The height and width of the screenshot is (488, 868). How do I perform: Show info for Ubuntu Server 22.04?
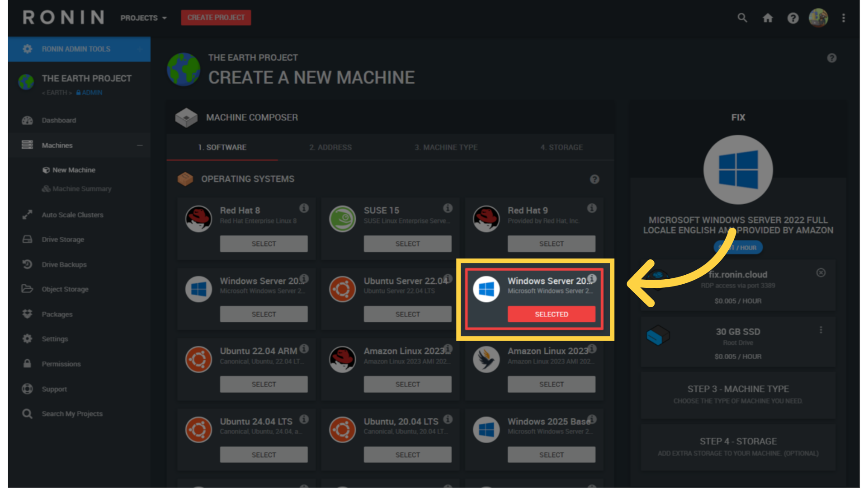click(448, 278)
